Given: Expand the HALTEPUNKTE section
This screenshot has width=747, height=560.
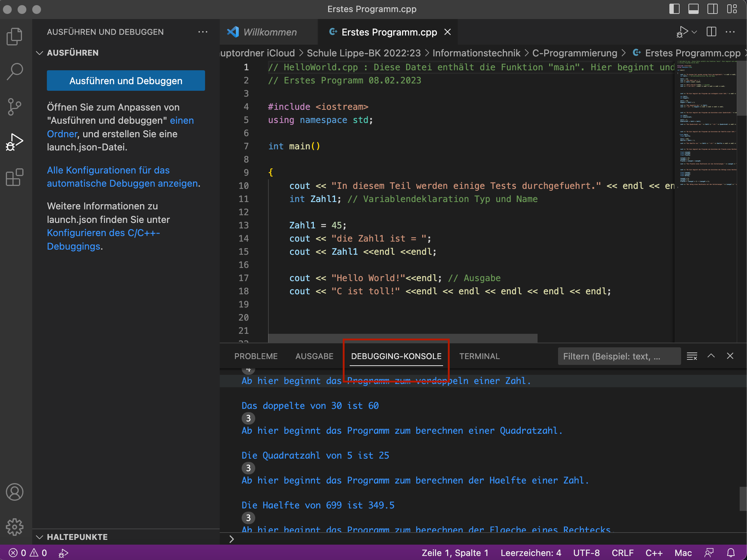Looking at the screenshot, I should pos(40,537).
